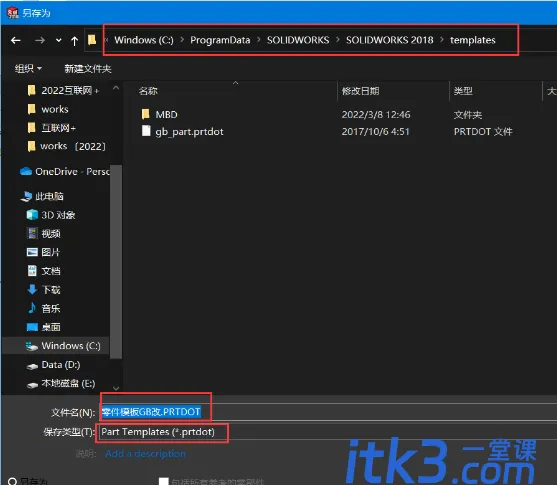Open 桌面 in navigation pane

(x=44, y=327)
